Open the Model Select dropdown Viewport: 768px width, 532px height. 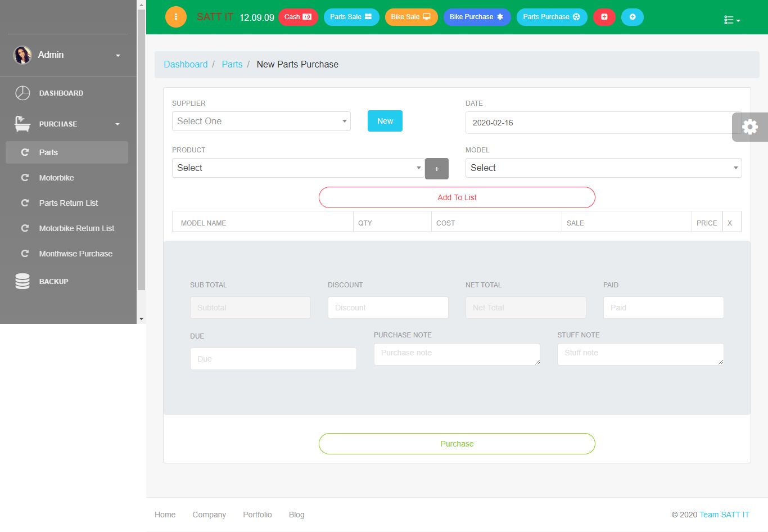(603, 168)
